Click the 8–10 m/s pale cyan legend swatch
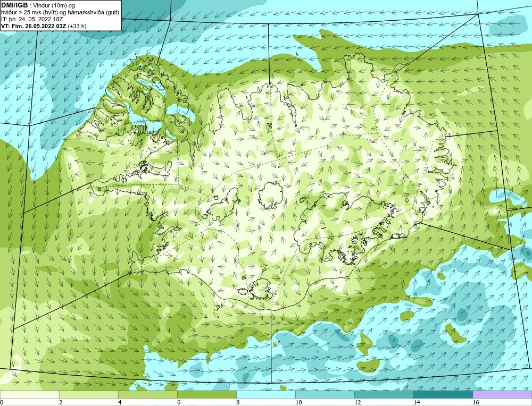The image size is (532, 406). (x=265, y=394)
